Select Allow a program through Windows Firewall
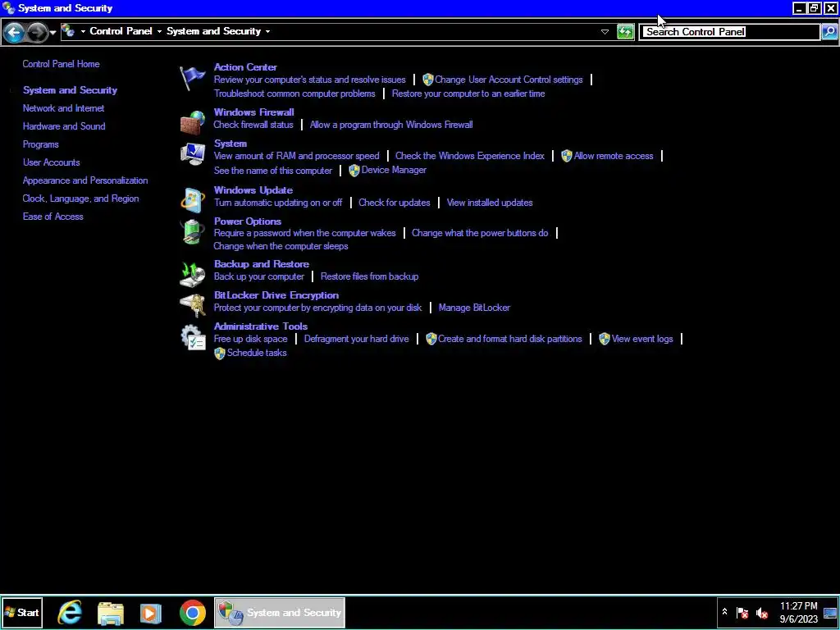The height and width of the screenshot is (630, 840). pos(391,125)
